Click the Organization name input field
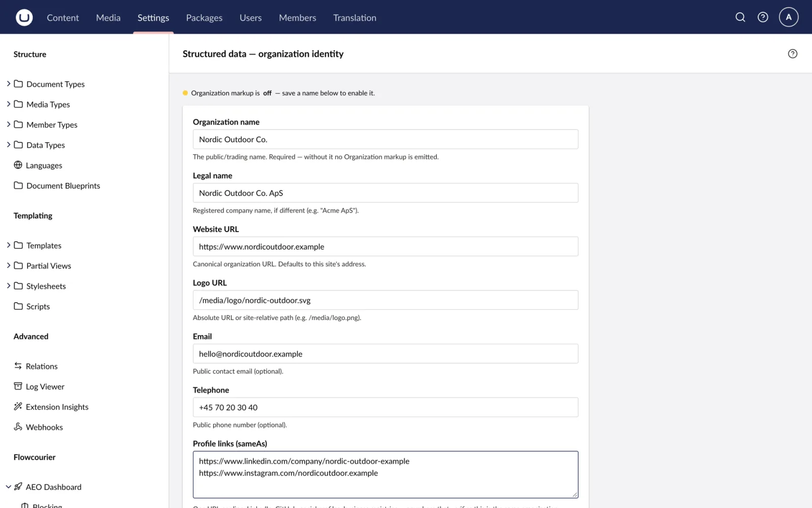 coord(385,139)
